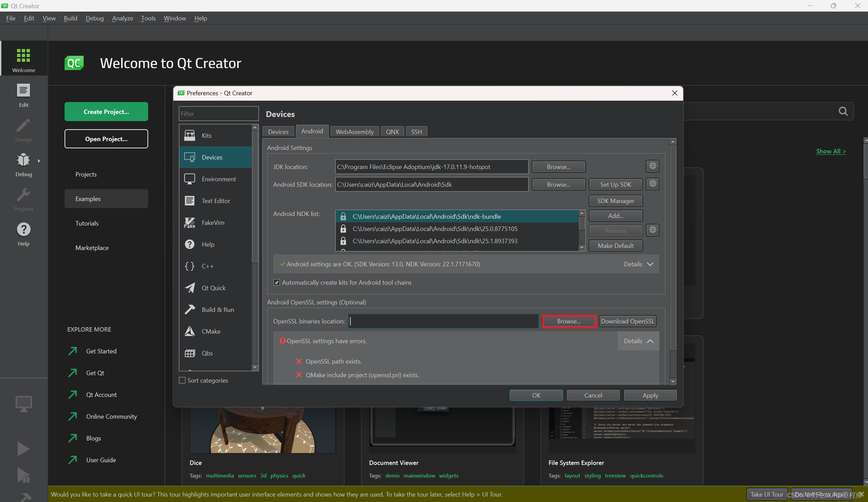Viewport: 868px width, 502px height.
Task: Click the Dice example thumbnail
Action: click(262, 430)
